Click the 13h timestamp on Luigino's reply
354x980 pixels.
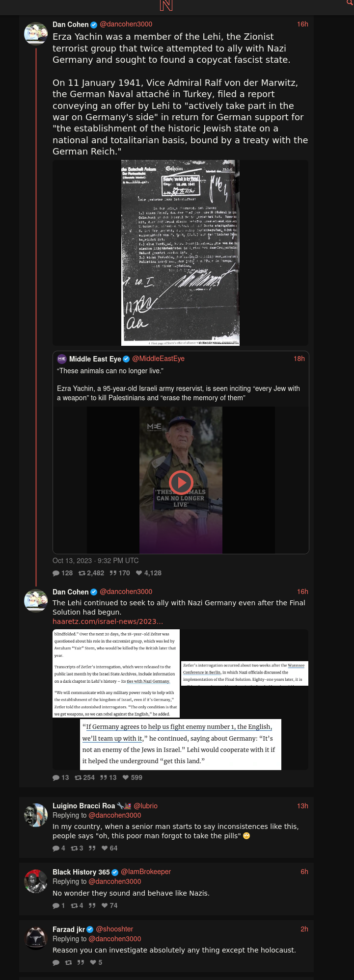[302, 806]
